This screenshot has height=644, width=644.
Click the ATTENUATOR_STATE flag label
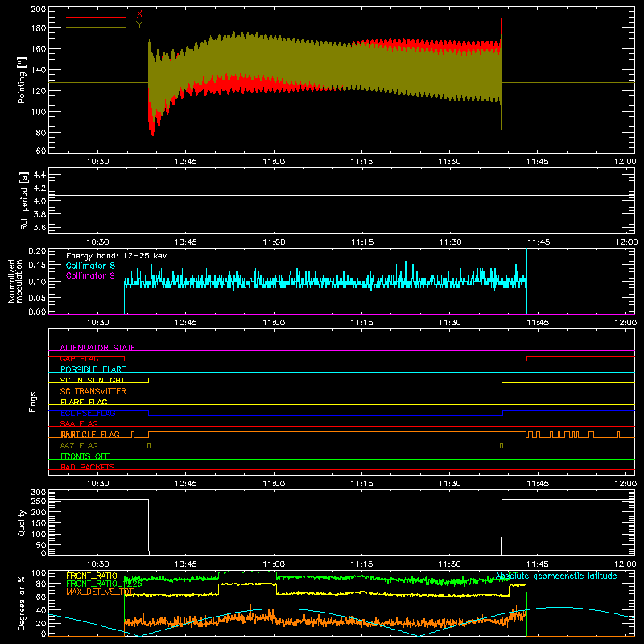[x=97, y=348]
